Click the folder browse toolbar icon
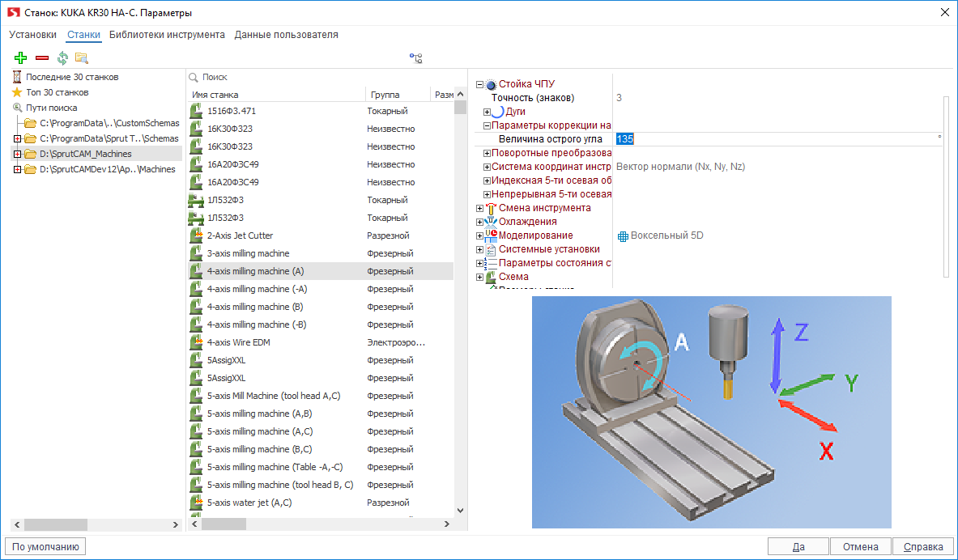This screenshot has height=560, width=958. 81,58
